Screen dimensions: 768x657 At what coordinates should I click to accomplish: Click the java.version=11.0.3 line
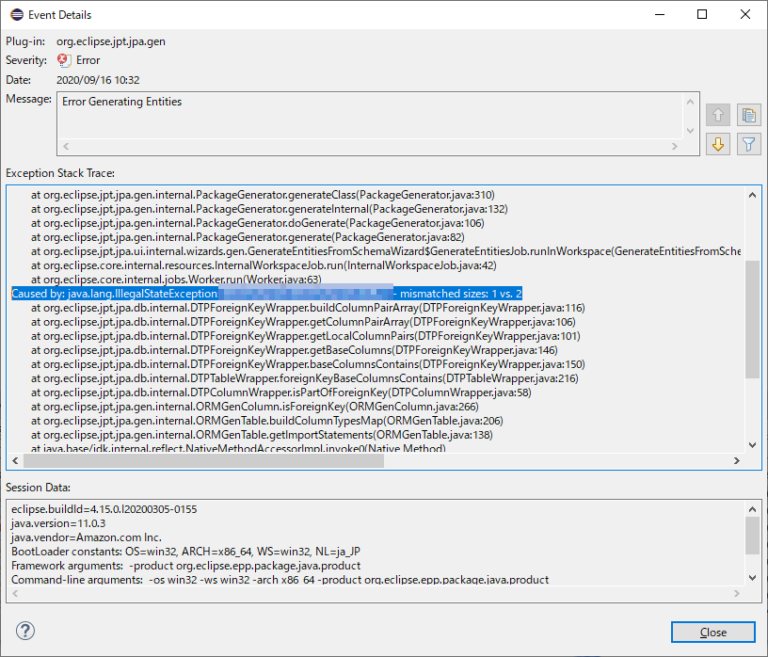pos(58,523)
